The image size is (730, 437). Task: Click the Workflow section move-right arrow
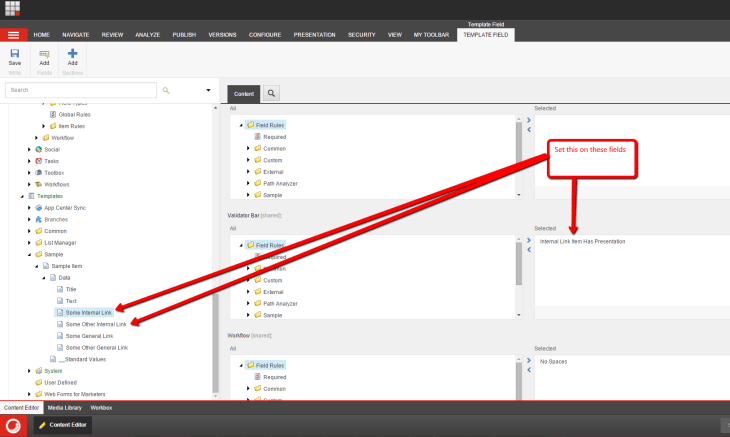click(x=529, y=360)
